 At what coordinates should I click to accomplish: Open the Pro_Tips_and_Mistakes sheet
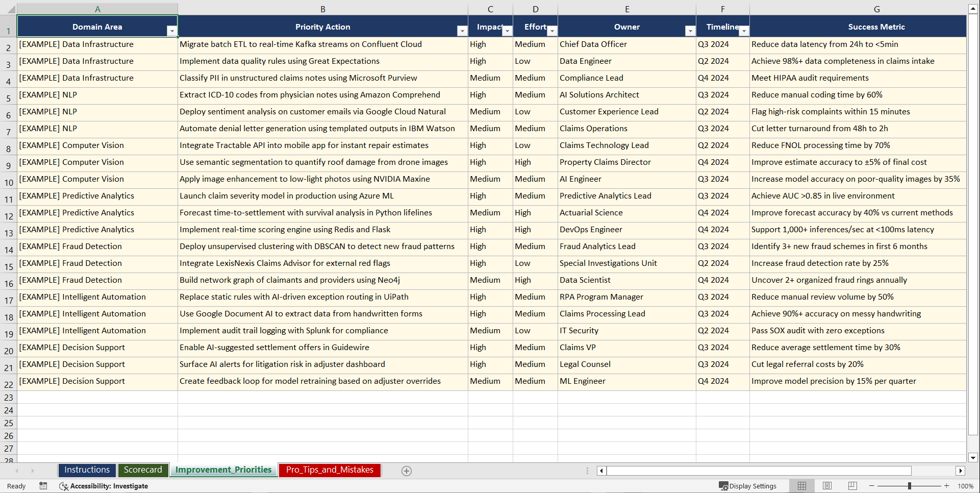pyautogui.click(x=329, y=470)
